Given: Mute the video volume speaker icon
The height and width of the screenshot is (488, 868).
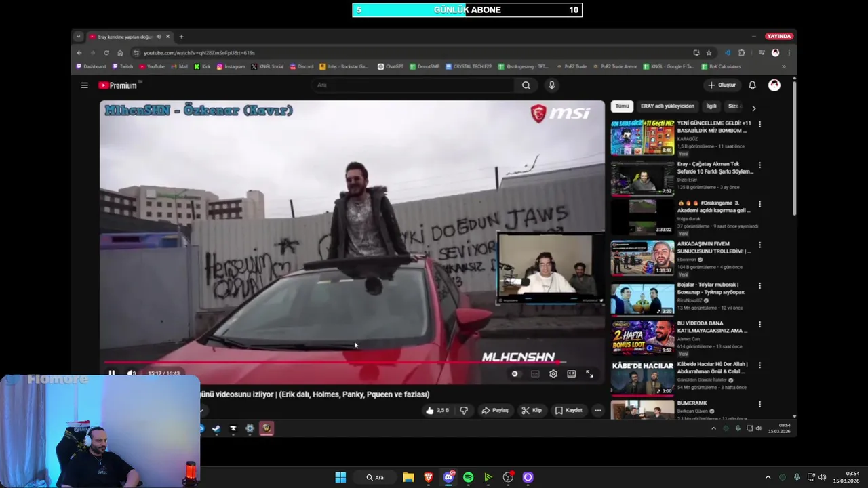Looking at the screenshot, I should [x=132, y=373].
